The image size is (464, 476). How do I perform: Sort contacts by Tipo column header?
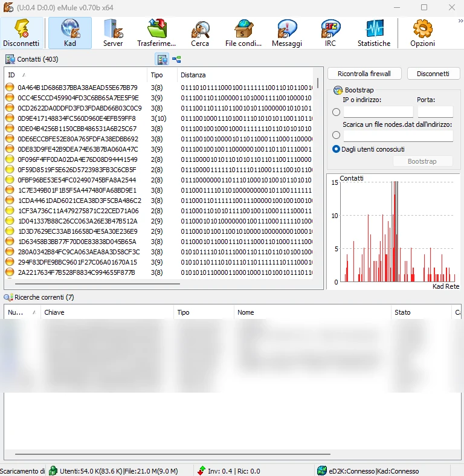162,75
